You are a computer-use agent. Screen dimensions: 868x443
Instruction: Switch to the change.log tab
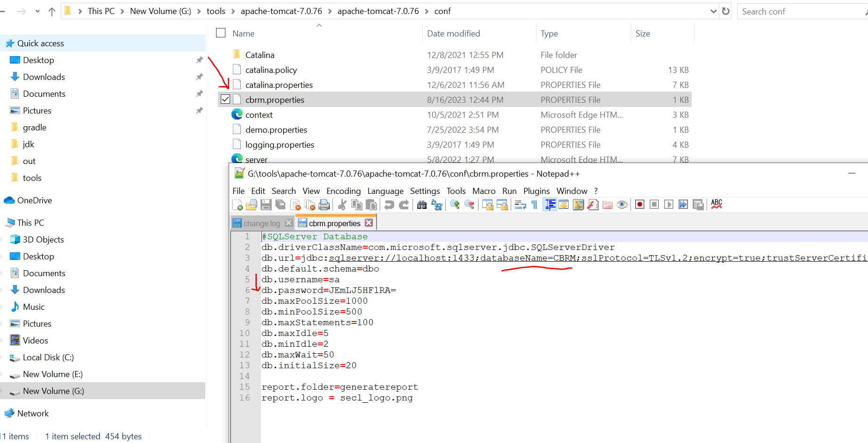coord(261,223)
